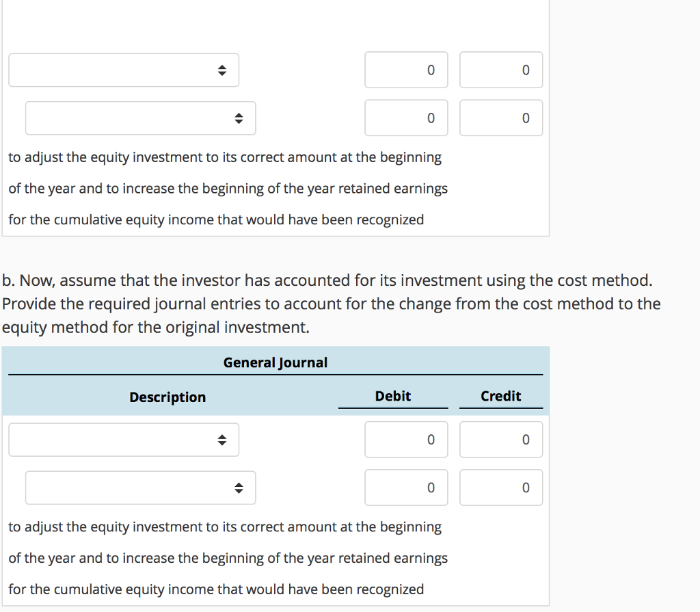Click second-row debit field in upper journal
The height and width of the screenshot is (612, 700).
406,118
